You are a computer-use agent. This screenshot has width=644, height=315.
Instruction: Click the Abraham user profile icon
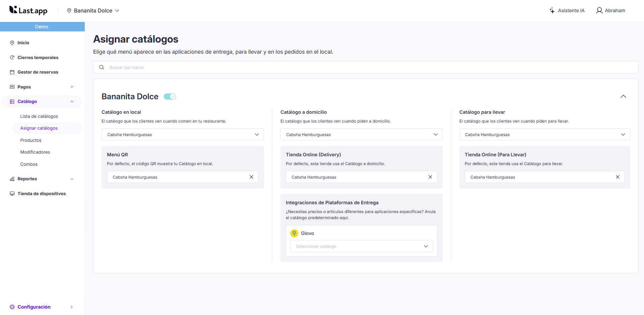click(x=599, y=10)
